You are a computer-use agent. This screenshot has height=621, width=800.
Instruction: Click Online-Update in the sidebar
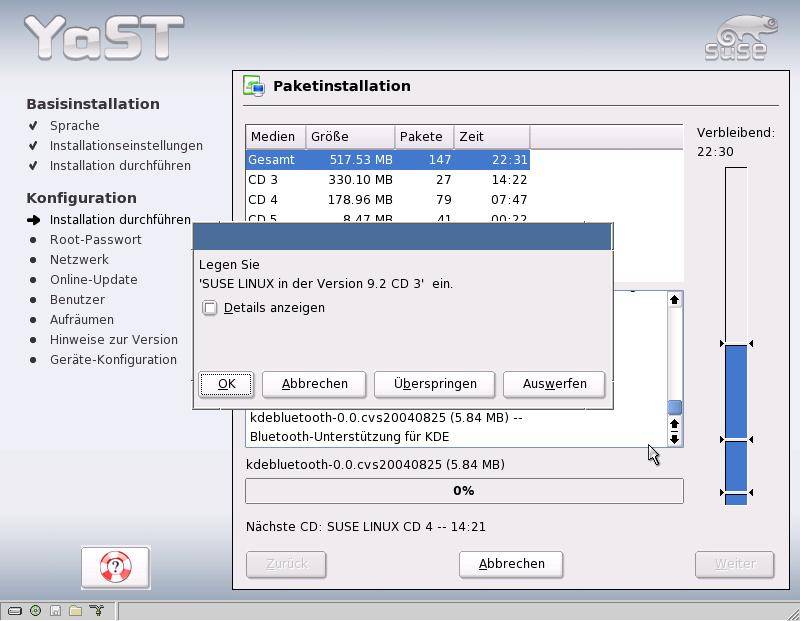[x=93, y=280]
